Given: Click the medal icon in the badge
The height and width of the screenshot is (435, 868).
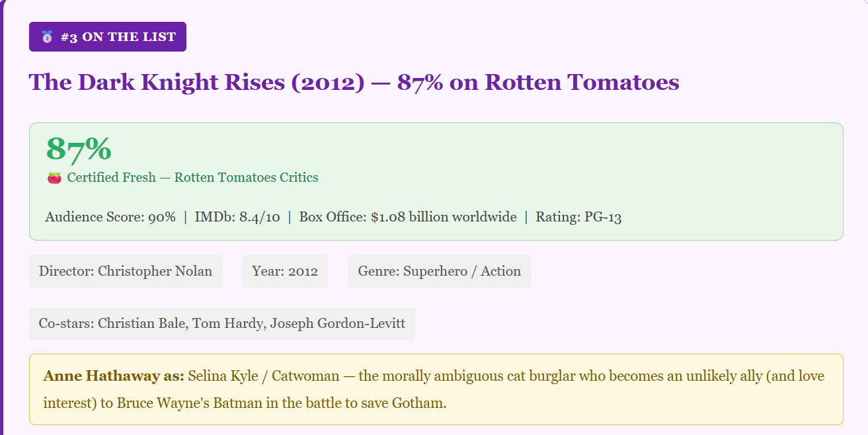Looking at the screenshot, I should point(46,37).
